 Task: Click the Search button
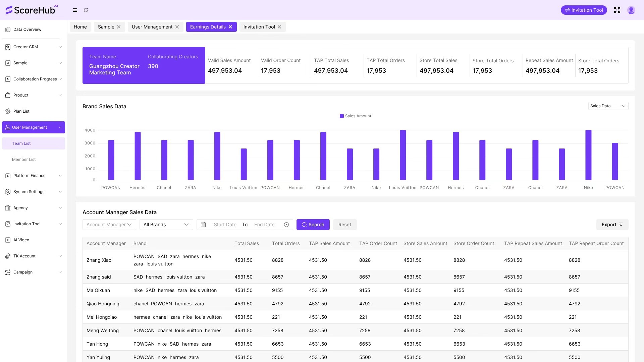click(x=313, y=225)
